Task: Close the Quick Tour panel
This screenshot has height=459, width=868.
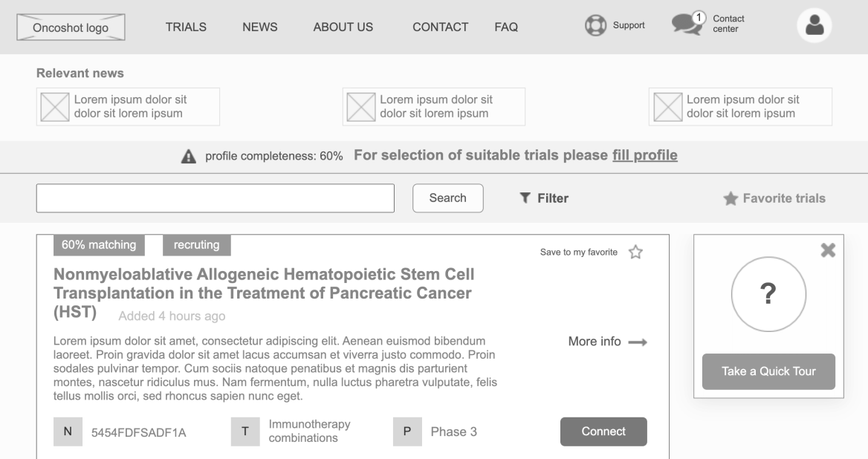Action: pyautogui.click(x=828, y=250)
